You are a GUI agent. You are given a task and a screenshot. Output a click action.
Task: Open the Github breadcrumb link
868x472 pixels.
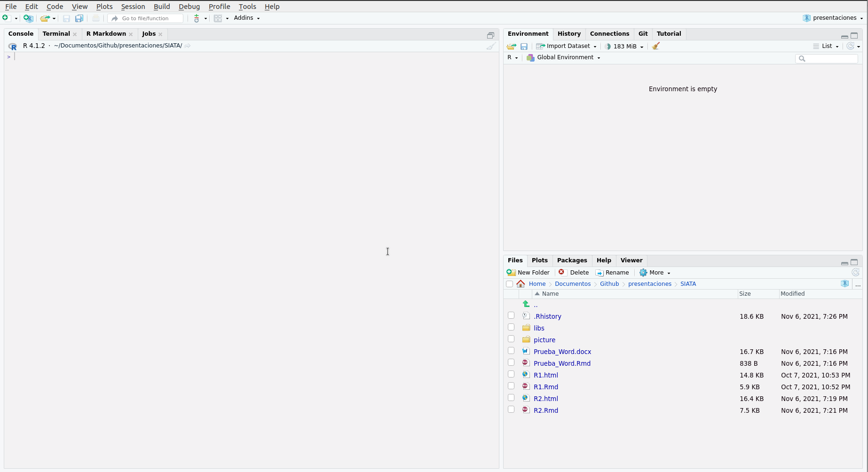tap(609, 284)
